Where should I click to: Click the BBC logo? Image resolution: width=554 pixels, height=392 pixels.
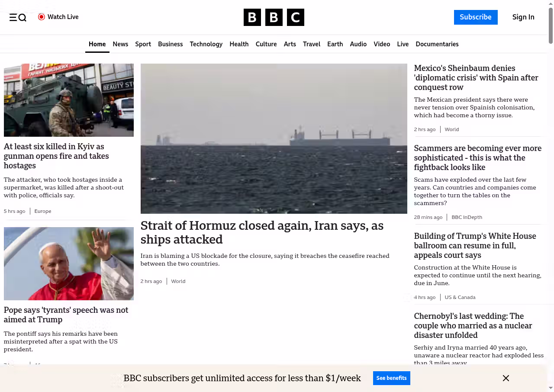coord(274,17)
